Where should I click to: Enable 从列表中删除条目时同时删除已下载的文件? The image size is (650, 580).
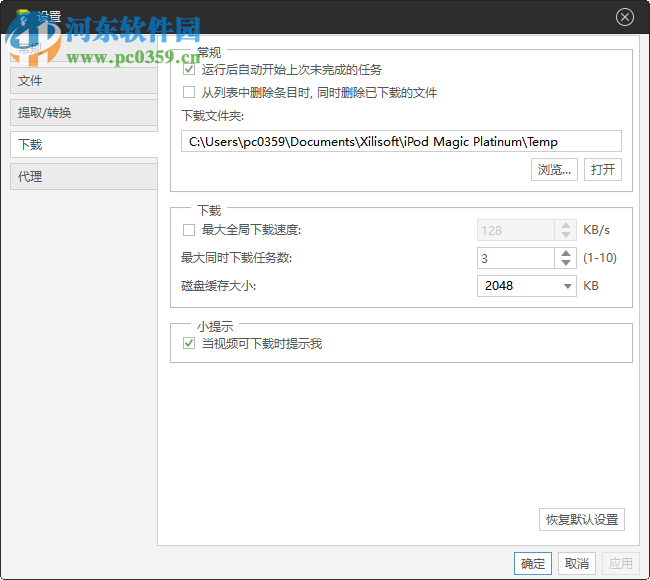[189, 92]
